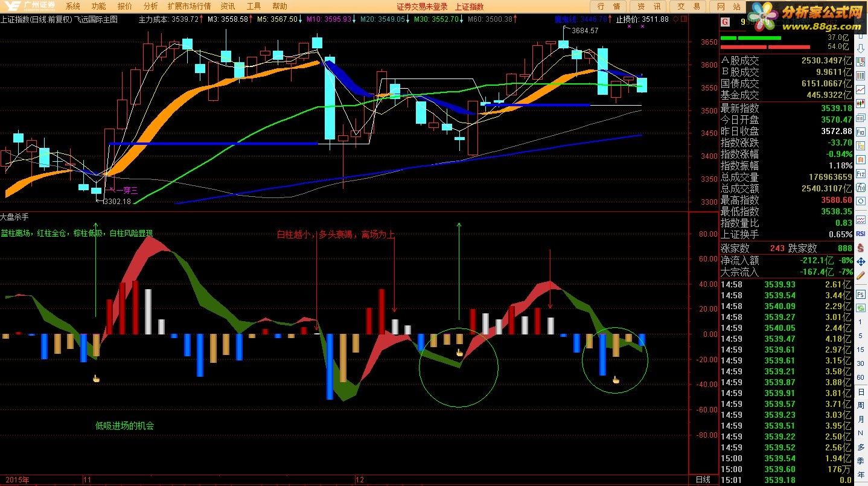
Task: Switch to the intraday line chart icon
Action: coord(861,90)
